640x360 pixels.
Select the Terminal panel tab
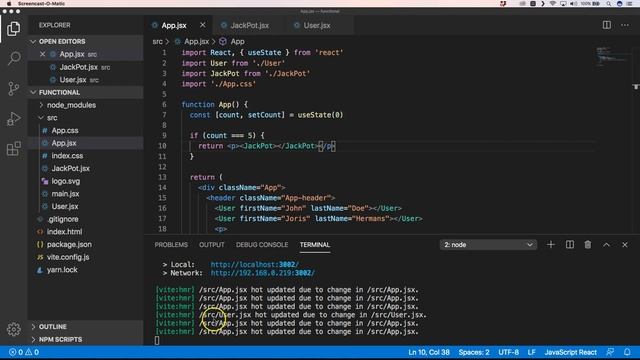[315, 244]
